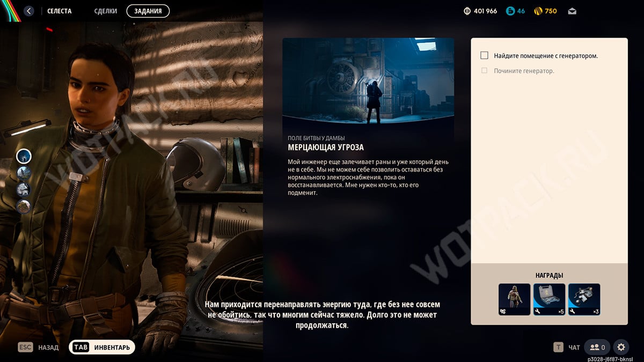Image resolution: width=644 pixels, height=362 pixels.
Task: Click the mechanical part reward with ×3
Action: 584,299
